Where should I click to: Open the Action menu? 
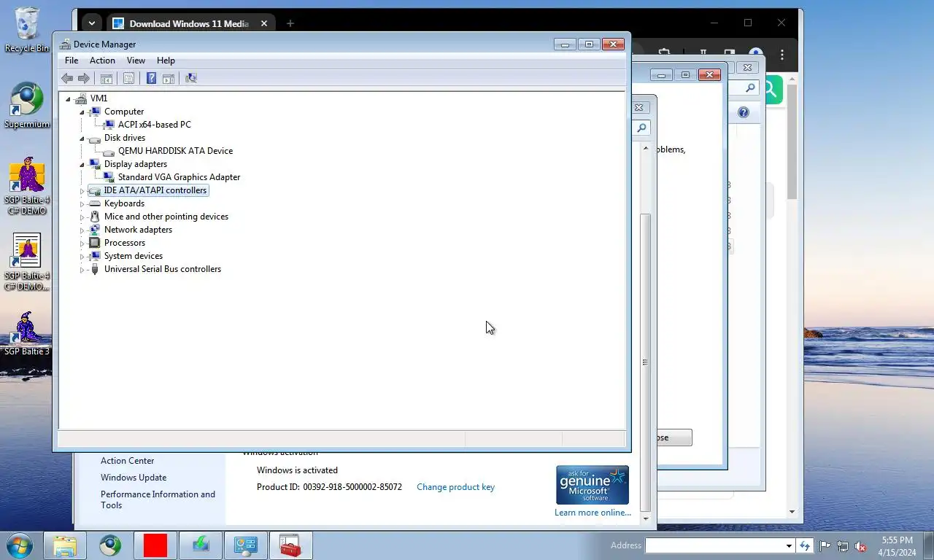[x=102, y=61]
